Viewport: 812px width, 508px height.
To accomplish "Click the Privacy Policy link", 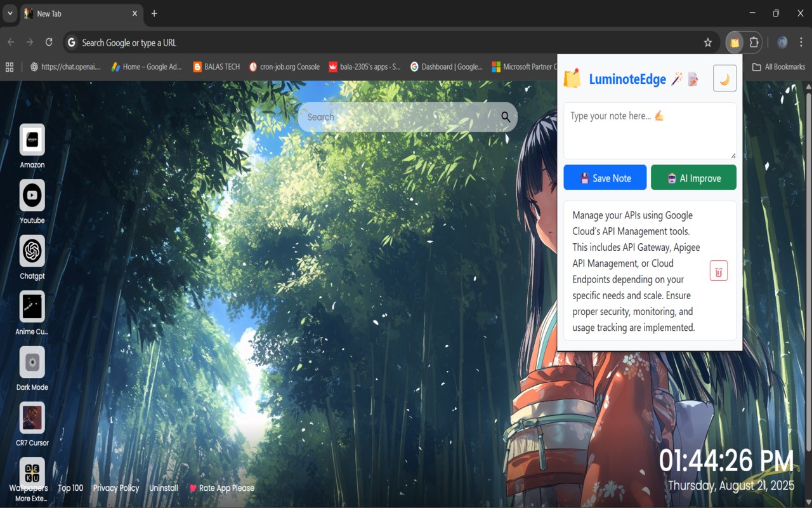I will pos(116,488).
